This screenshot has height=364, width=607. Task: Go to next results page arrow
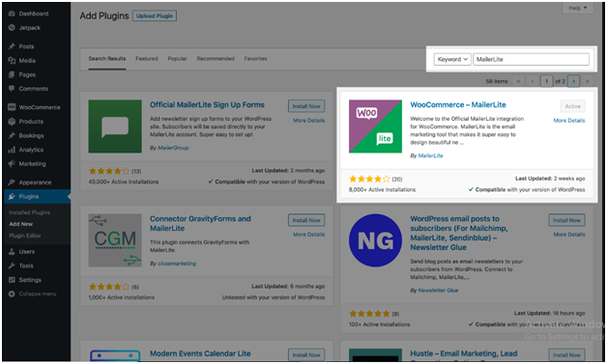point(574,81)
